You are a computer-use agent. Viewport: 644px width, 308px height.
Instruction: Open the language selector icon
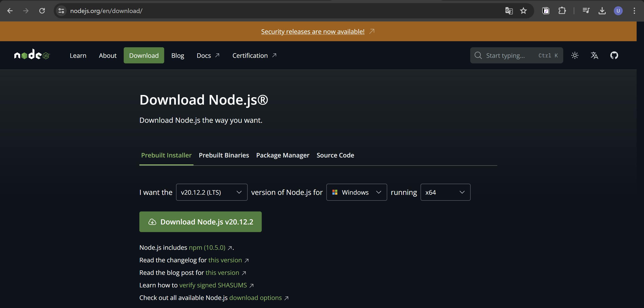[x=594, y=55]
